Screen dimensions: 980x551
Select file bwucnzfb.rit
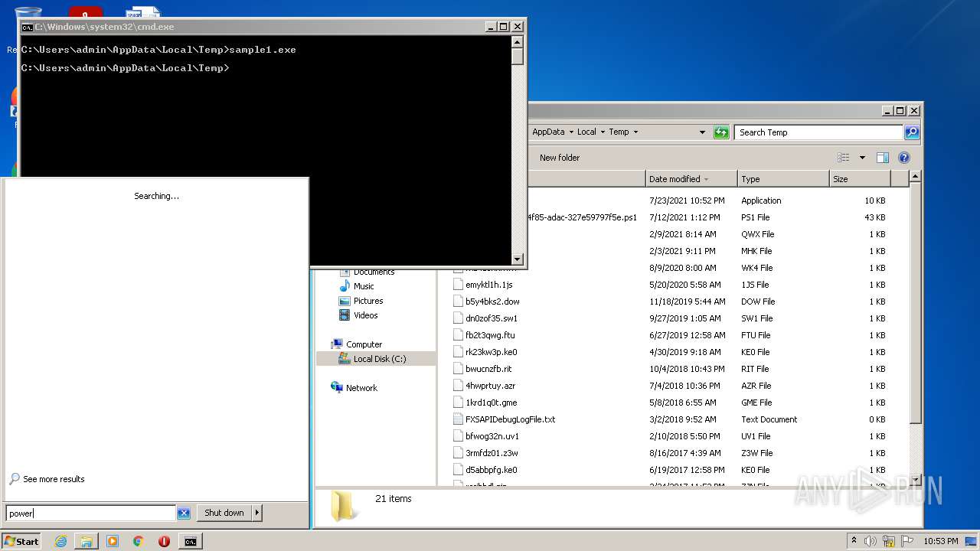coord(488,369)
